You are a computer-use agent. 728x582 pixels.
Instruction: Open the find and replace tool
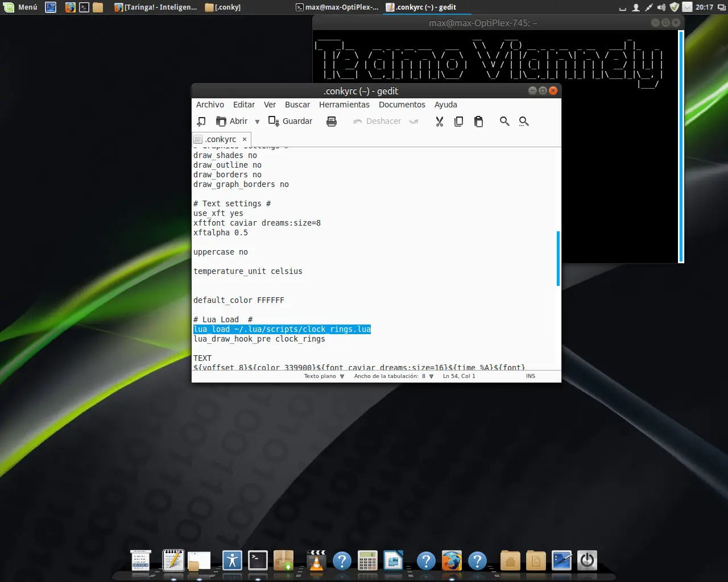click(524, 122)
